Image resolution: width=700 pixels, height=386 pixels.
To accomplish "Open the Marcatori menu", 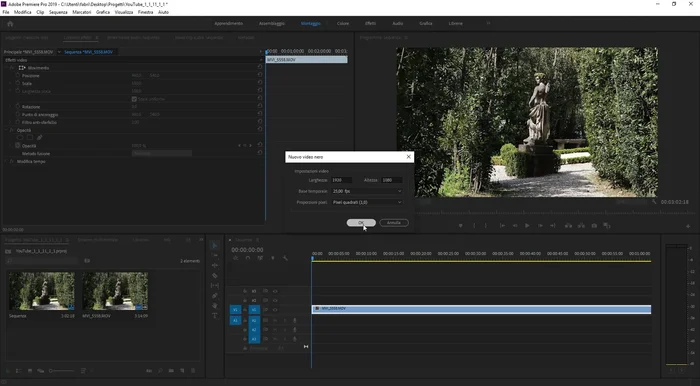I will pos(82,12).
